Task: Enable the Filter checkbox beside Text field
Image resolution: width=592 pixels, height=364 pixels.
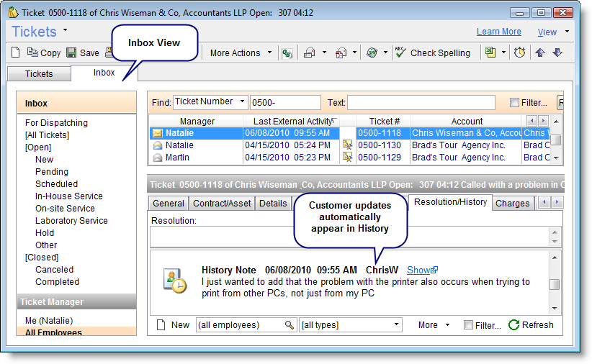Action: 514,103
